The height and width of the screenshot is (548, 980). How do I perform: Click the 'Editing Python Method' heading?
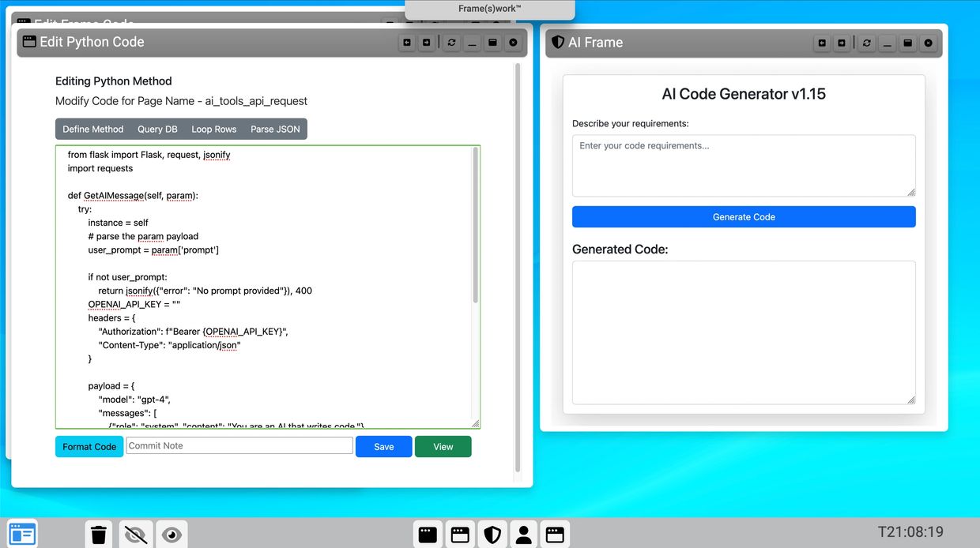pyautogui.click(x=113, y=81)
